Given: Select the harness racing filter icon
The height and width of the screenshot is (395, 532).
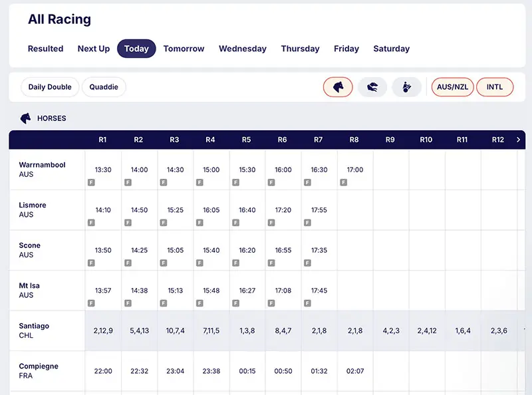Looking at the screenshot, I should (x=406, y=87).
